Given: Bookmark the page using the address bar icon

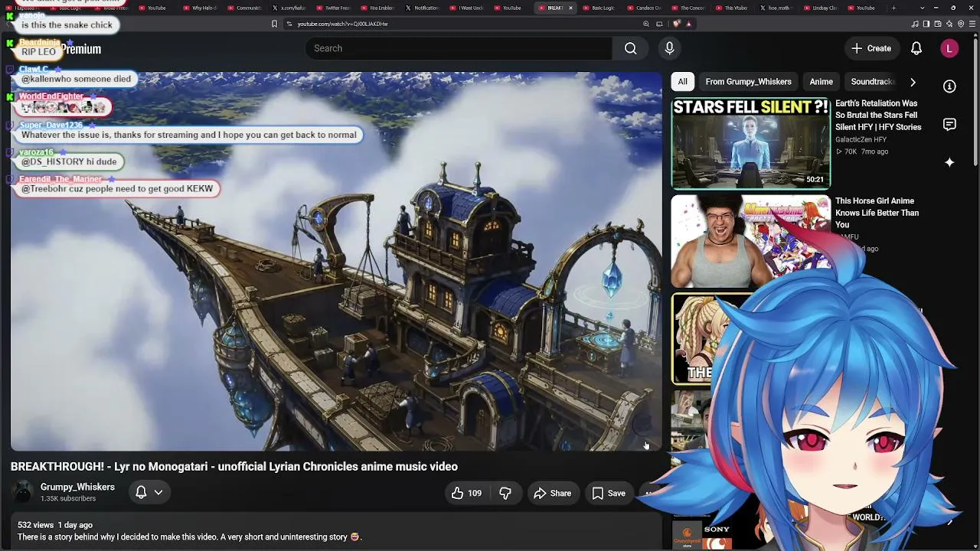Looking at the screenshot, I should [274, 24].
